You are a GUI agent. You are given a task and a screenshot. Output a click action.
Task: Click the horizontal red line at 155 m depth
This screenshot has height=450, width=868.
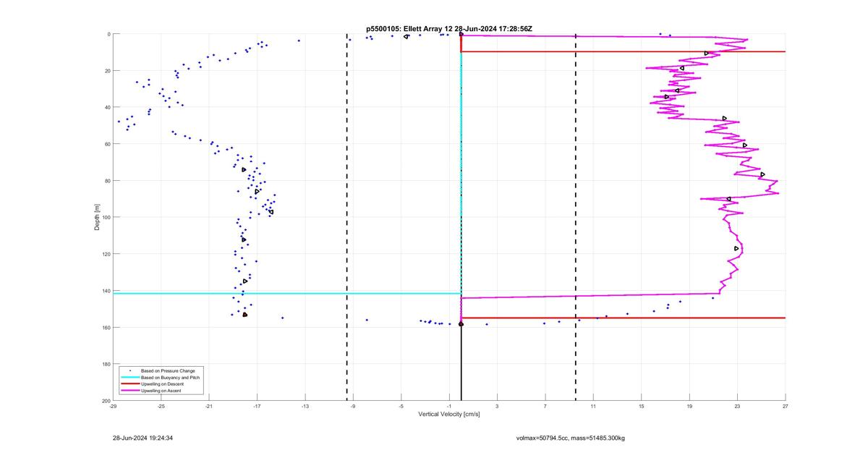point(623,318)
